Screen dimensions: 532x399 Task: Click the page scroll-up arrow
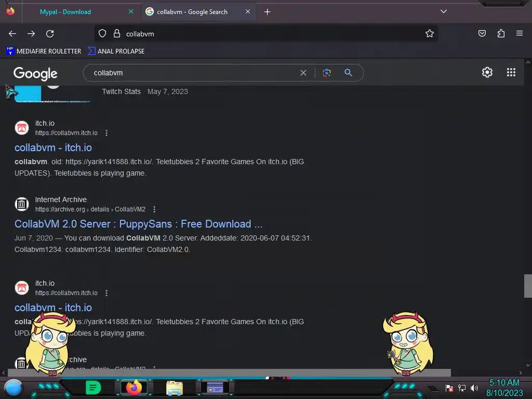coord(528,63)
